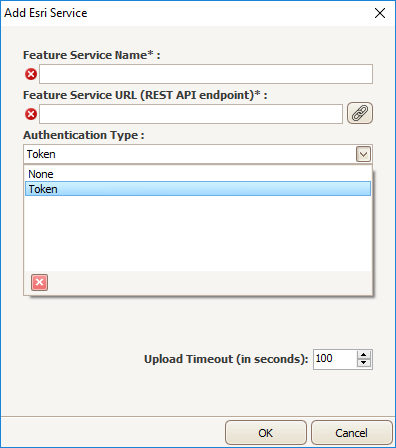Focus the Feature Service Name text field
The height and width of the screenshot is (448, 396).
coord(206,74)
